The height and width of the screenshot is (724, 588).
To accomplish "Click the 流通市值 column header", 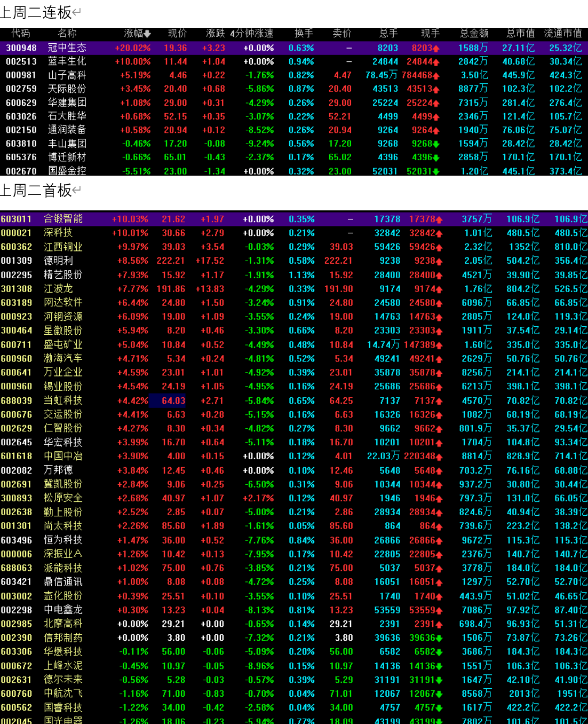I will pyautogui.click(x=563, y=33).
